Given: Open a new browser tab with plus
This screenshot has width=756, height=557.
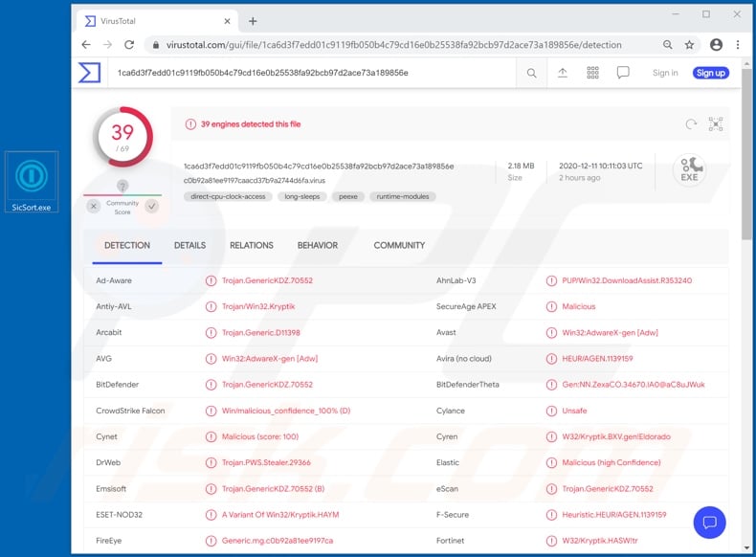Looking at the screenshot, I should coord(253,21).
